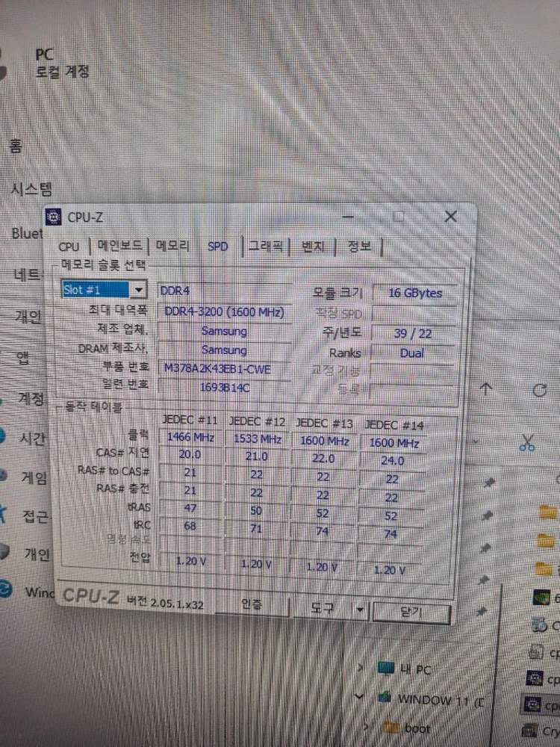Click serial number 1693B14C

224,387
